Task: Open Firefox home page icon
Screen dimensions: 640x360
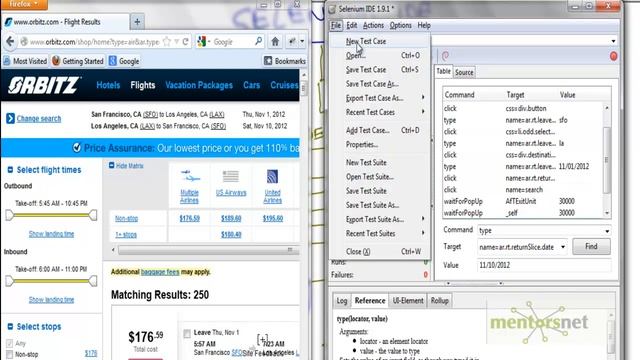Action: (x=275, y=42)
